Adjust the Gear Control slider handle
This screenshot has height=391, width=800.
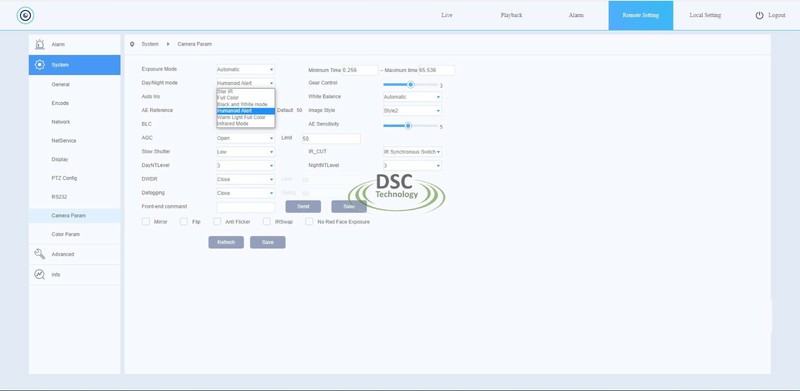pos(410,85)
